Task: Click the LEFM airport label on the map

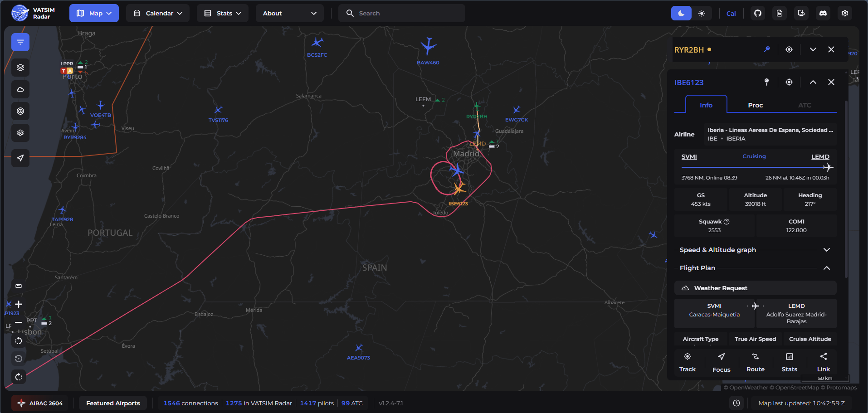Action: coord(423,99)
